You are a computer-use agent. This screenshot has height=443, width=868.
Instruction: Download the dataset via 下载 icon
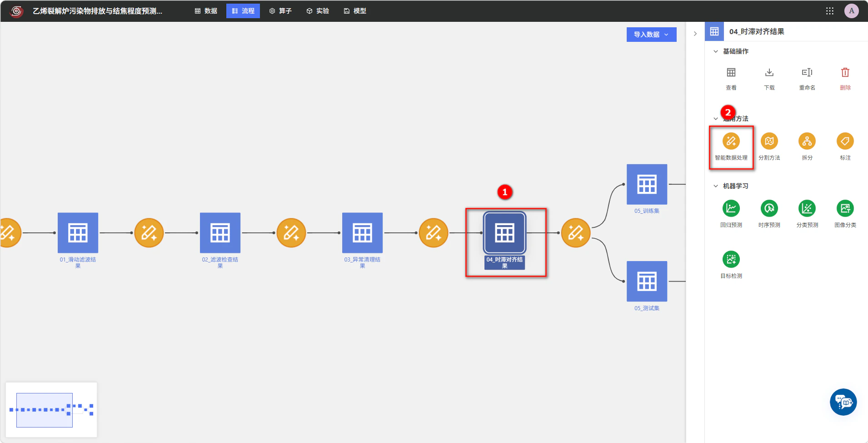click(769, 73)
